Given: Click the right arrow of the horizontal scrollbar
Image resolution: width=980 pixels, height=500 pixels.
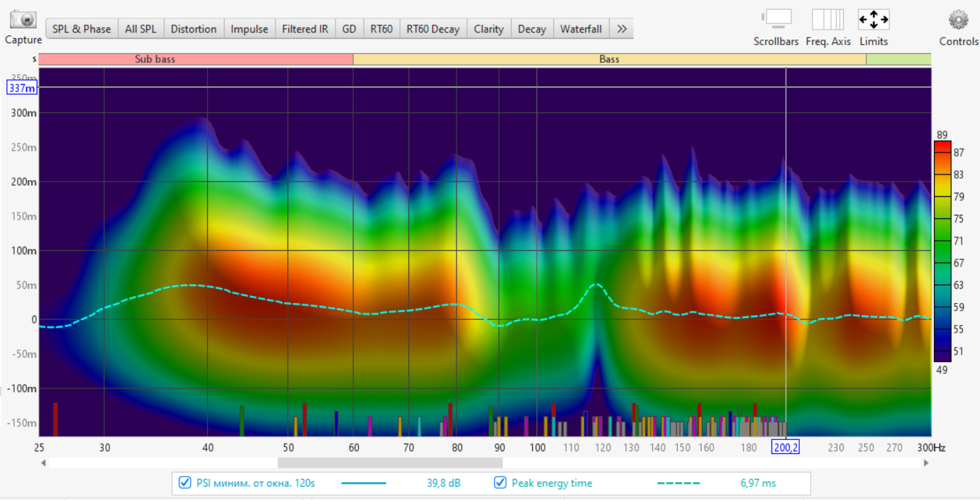Looking at the screenshot, I should coord(926,463).
